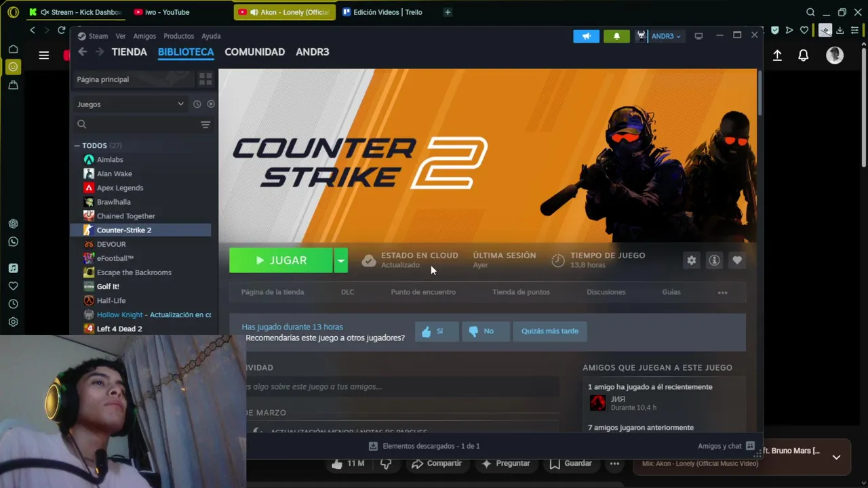Screen dimensions: 868x488
Task: Open game settings gear icon
Action: click(691, 260)
